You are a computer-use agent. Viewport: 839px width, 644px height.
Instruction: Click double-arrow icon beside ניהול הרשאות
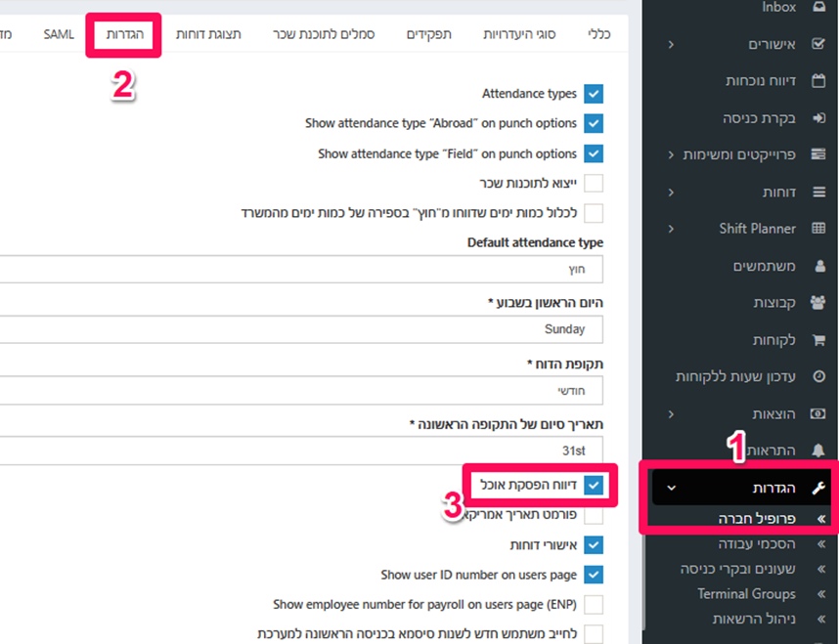coord(821,619)
